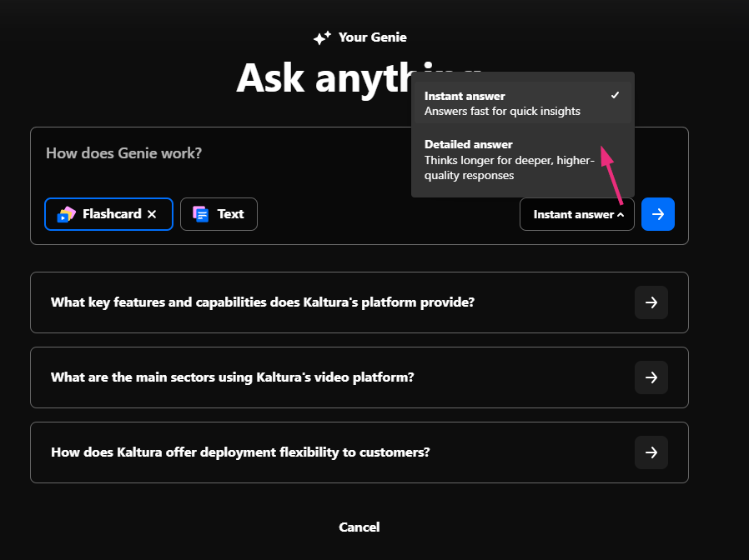
Task: Click the 'Your Genie' label
Action: 373,37
